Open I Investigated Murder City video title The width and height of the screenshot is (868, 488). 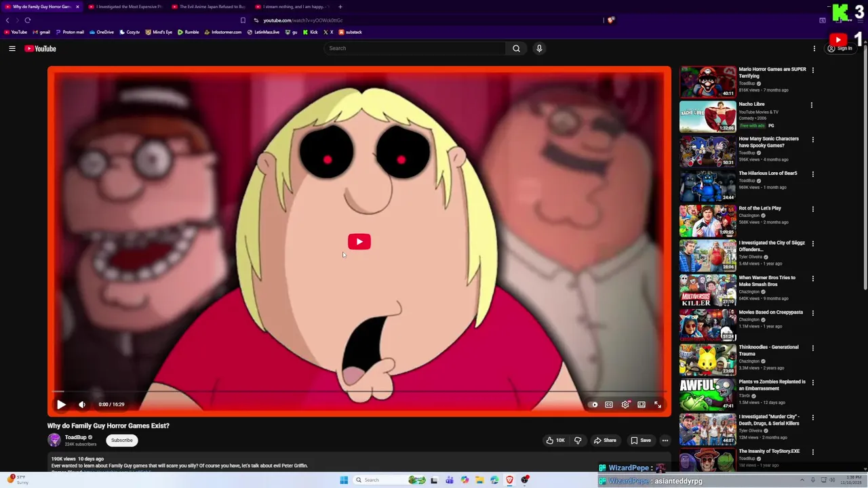click(x=769, y=420)
